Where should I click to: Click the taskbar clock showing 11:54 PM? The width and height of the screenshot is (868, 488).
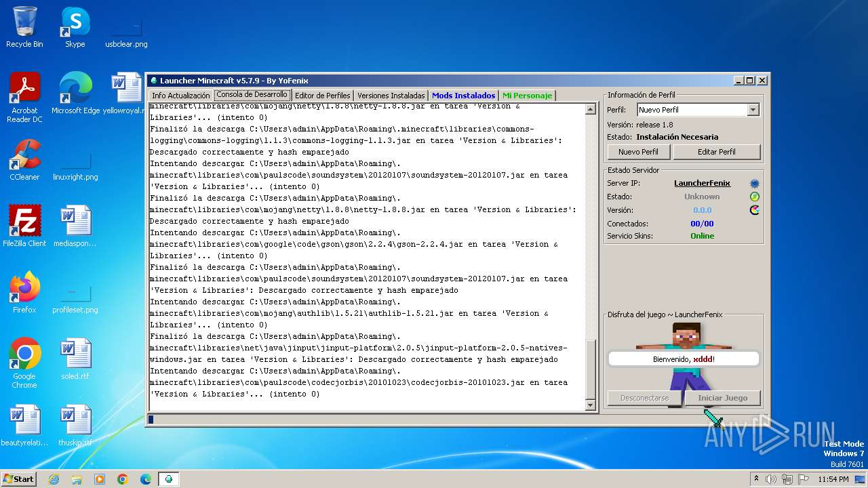coord(833,479)
